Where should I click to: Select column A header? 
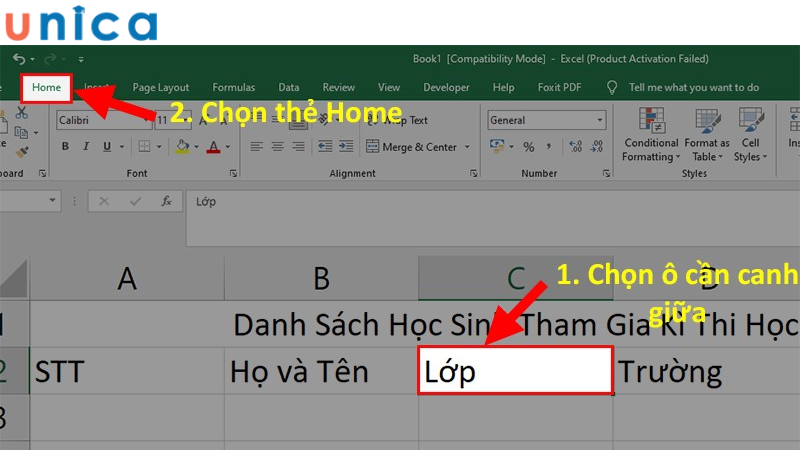tap(127, 279)
